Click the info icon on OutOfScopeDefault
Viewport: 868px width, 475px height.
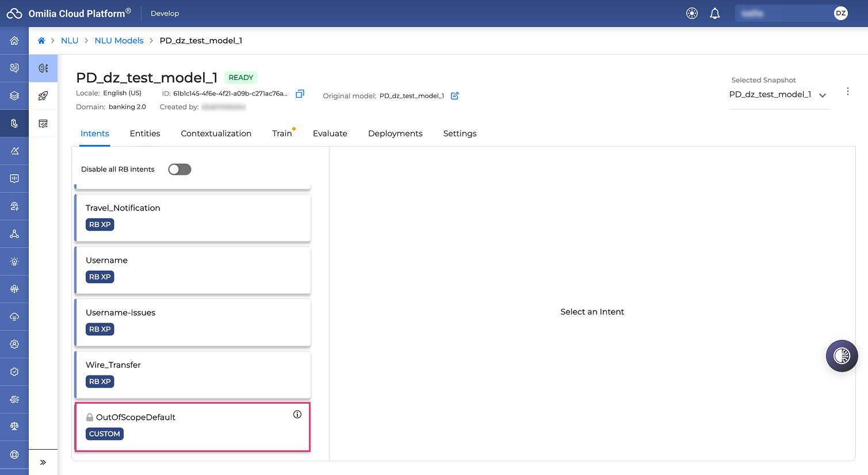click(297, 415)
